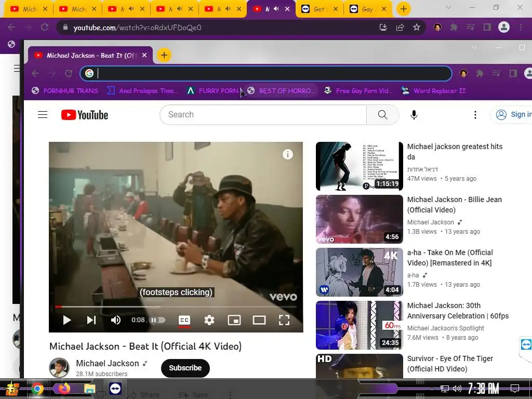The height and width of the screenshot is (399, 532).
Task: Open YouTube settings three-dot menu
Action: [x=475, y=115]
